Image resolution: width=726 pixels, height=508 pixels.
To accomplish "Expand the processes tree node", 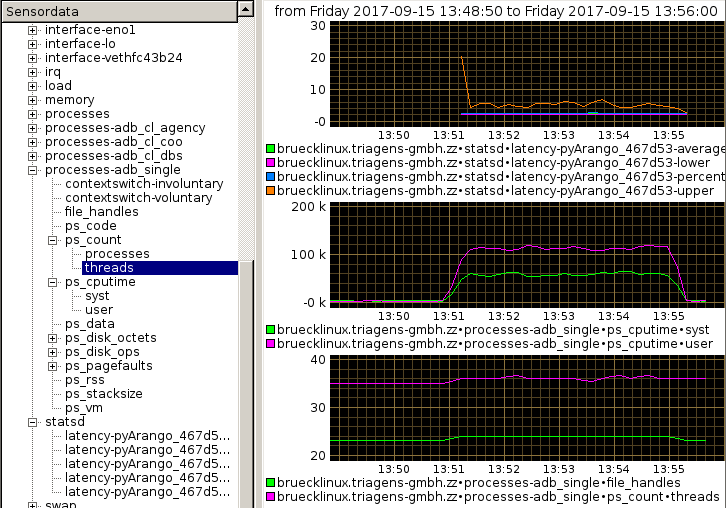I will click(x=32, y=114).
